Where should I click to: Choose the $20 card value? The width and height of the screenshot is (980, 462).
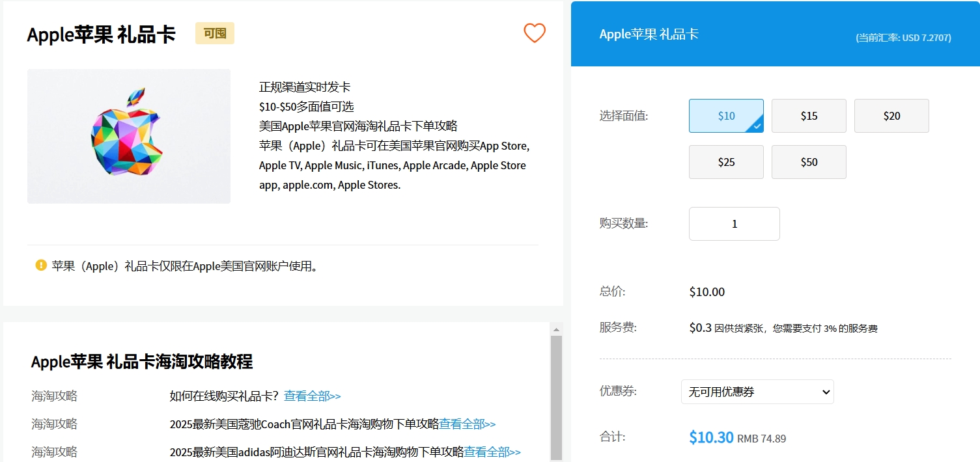[891, 116]
